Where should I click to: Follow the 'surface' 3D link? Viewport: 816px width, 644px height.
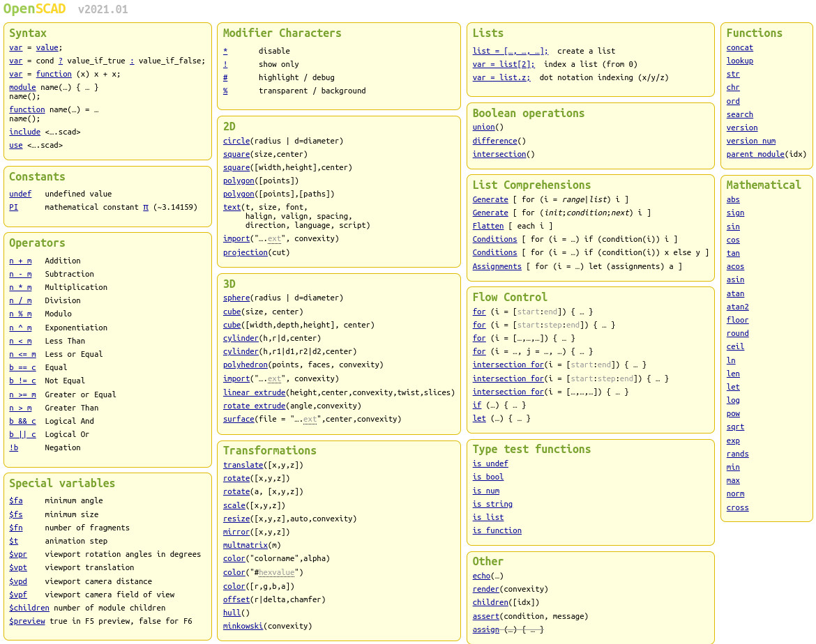coord(239,420)
